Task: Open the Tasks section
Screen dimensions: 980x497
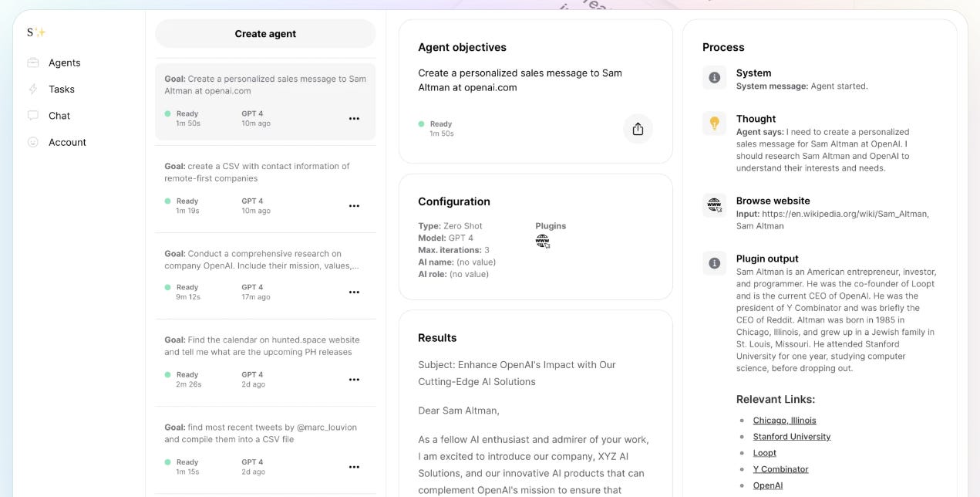Action: click(62, 90)
